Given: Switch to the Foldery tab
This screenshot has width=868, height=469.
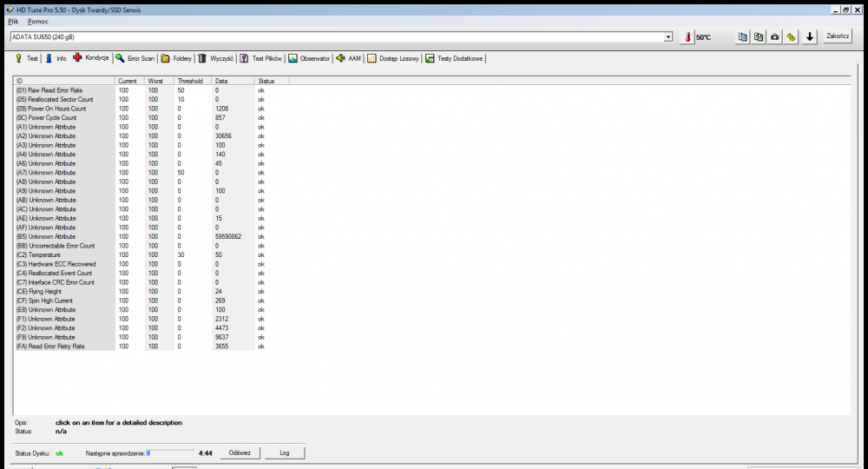Looking at the screenshot, I should 177,58.
